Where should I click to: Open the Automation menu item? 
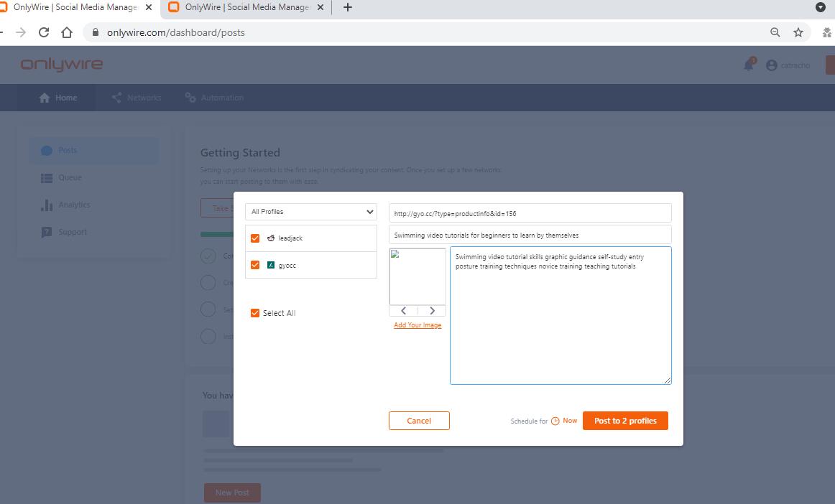coord(214,98)
